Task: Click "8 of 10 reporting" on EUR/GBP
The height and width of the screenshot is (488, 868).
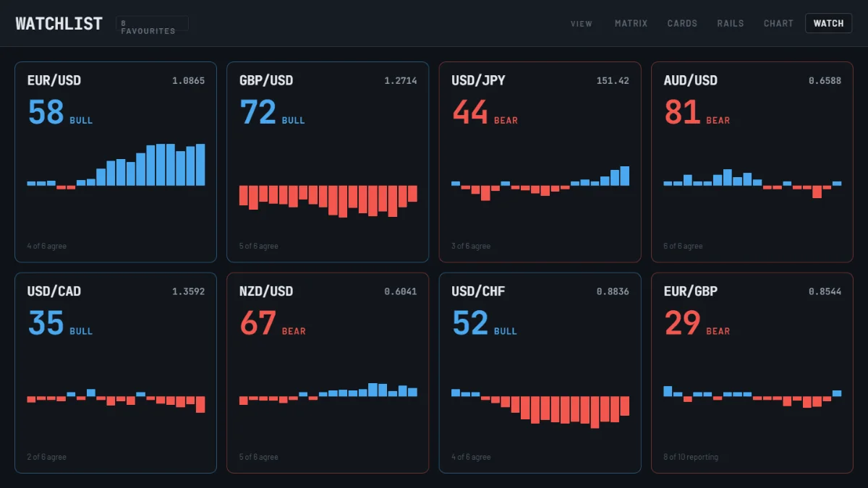Action: pos(692,458)
